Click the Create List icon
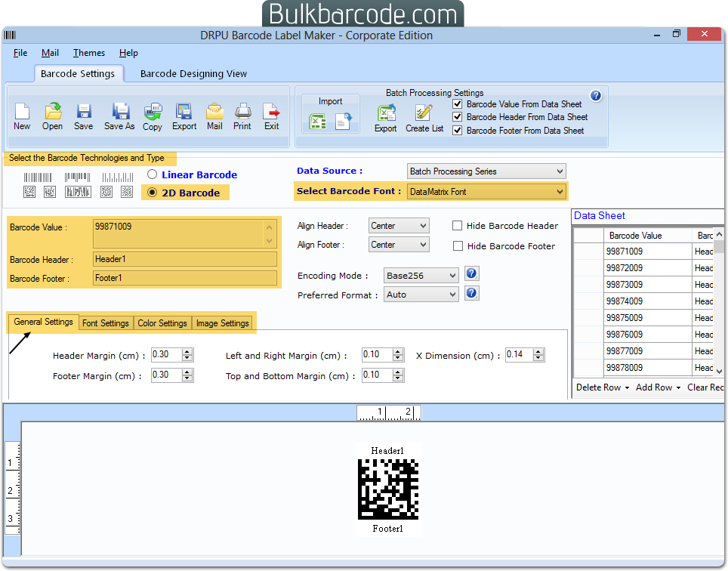 click(x=424, y=113)
